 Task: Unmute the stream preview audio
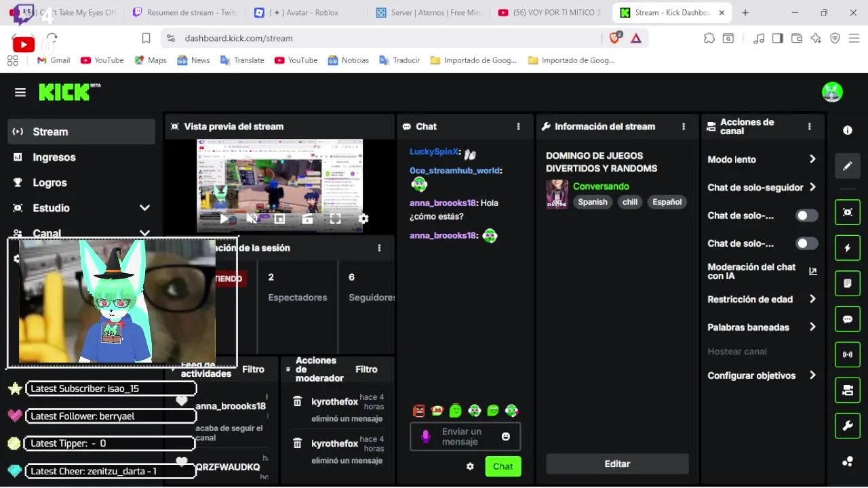[252, 218]
